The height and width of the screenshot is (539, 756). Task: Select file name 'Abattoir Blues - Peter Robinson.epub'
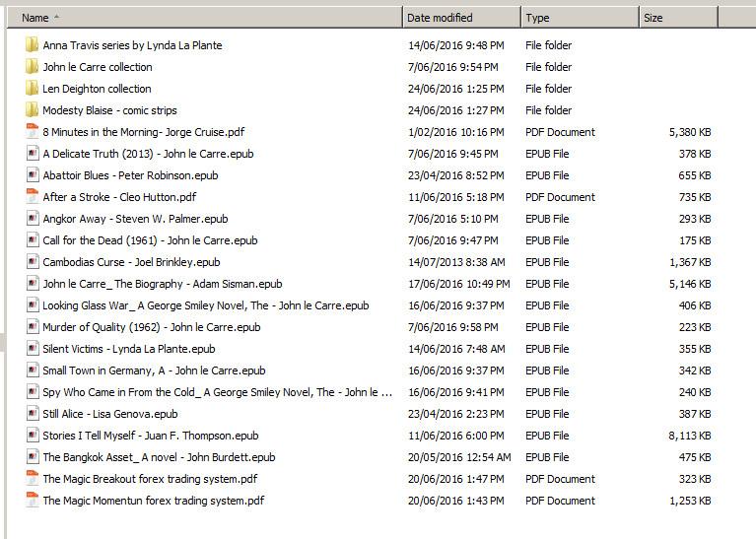[x=130, y=175]
